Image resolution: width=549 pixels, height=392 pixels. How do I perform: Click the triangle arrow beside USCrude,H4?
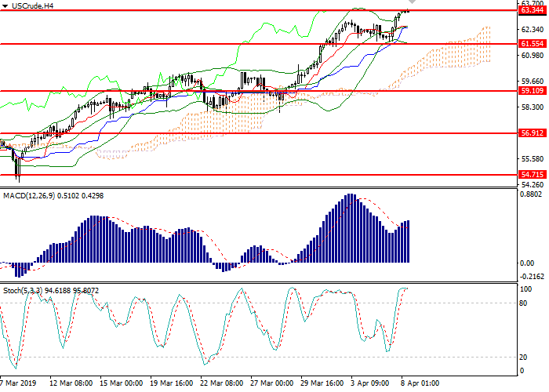point(5,5)
